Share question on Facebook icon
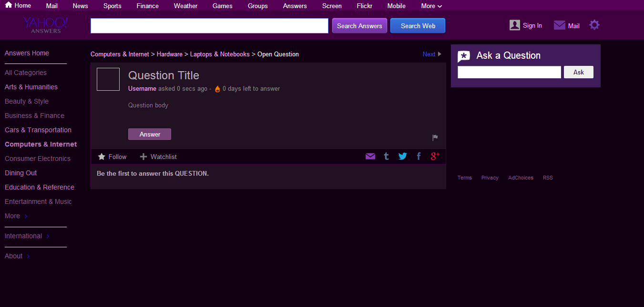This screenshot has width=644, height=307. point(419,157)
